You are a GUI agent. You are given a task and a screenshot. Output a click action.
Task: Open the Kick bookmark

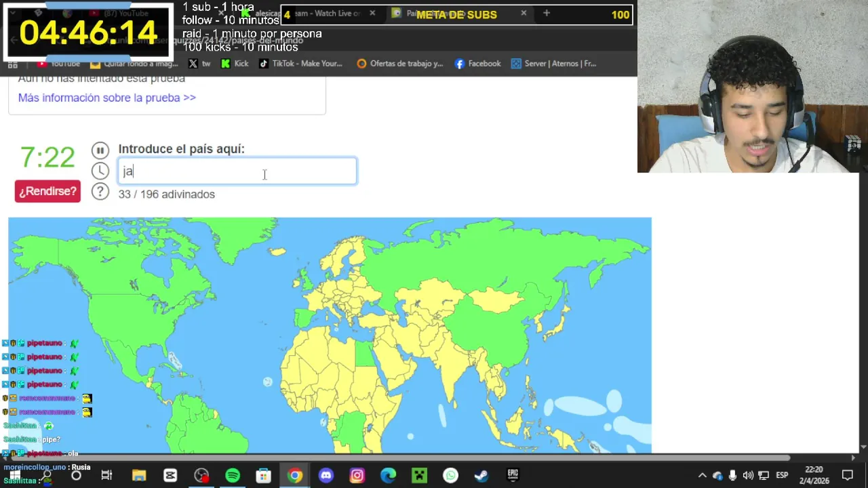(235, 64)
